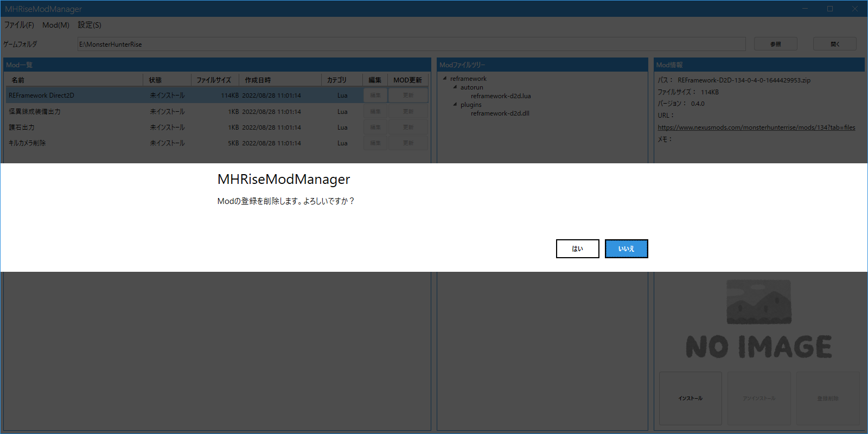The width and height of the screenshot is (868, 434).
Task: Click the 編集 column header
Action: [375, 80]
